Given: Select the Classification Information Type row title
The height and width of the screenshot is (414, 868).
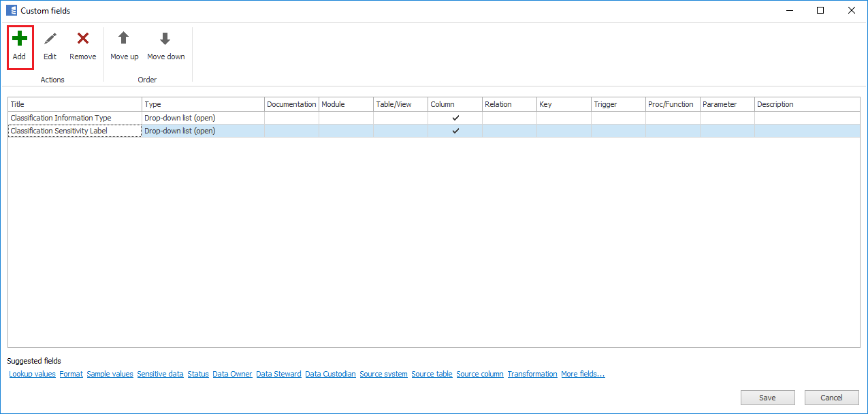Looking at the screenshot, I should click(x=61, y=118).
